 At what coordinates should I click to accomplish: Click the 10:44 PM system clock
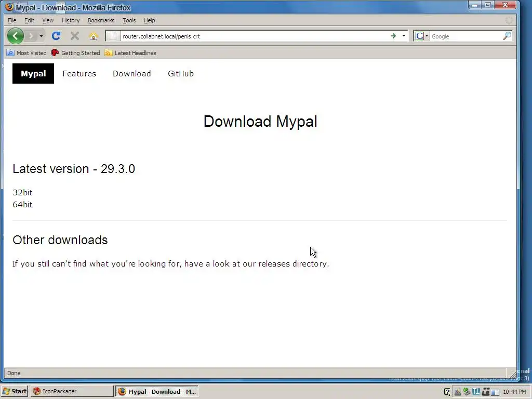tap(514, 392)
